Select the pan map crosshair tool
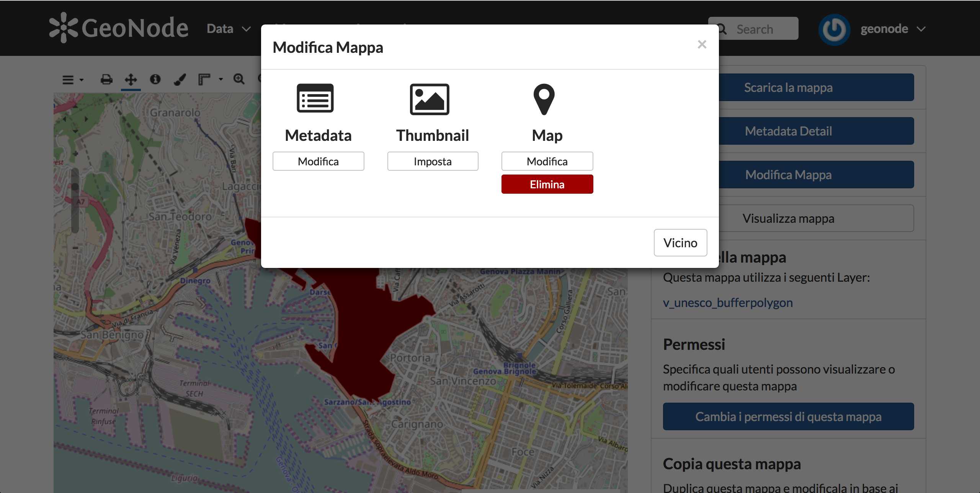Screen dimensions: 980x493 pyautogui.click(x=131, y=80)
